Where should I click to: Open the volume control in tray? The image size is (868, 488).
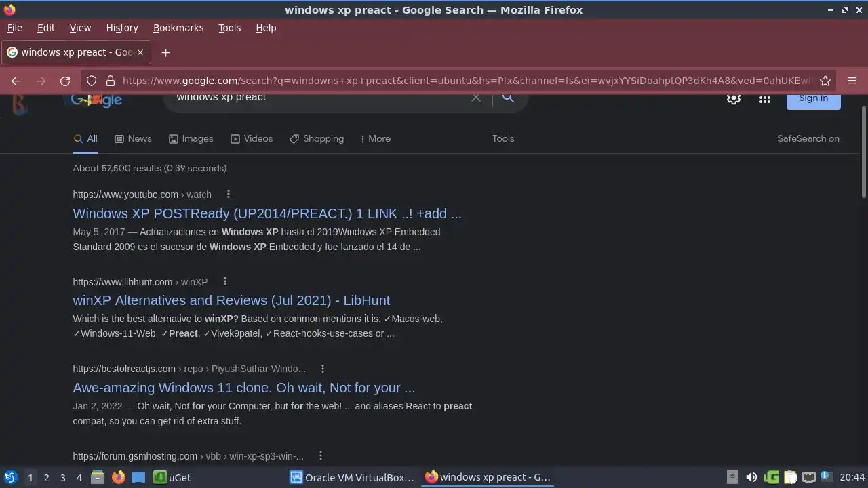(751, 477)
